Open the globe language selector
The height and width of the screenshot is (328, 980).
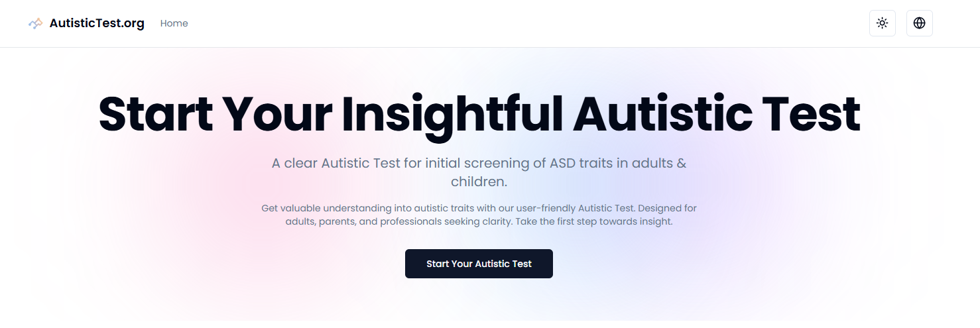(919, 23)
